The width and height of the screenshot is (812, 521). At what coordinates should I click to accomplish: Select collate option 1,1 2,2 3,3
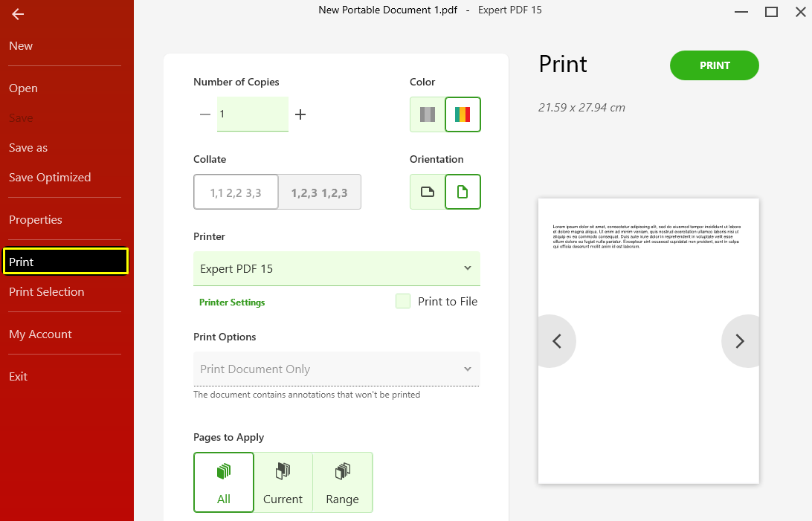coord(236,192)
